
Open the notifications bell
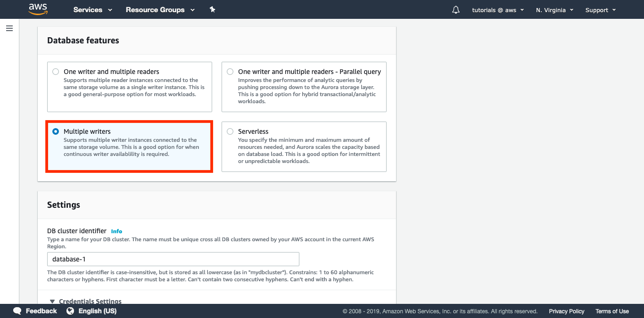coord(455,9)
